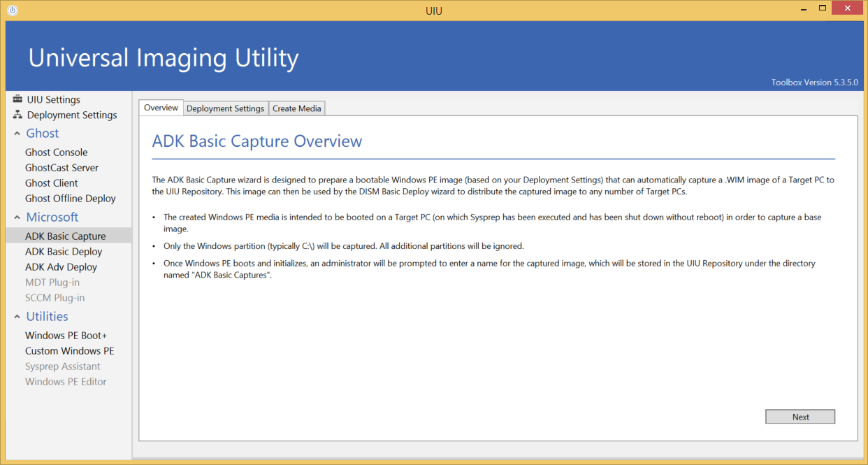Collapse the Ghost section chevron

point(17,134)
